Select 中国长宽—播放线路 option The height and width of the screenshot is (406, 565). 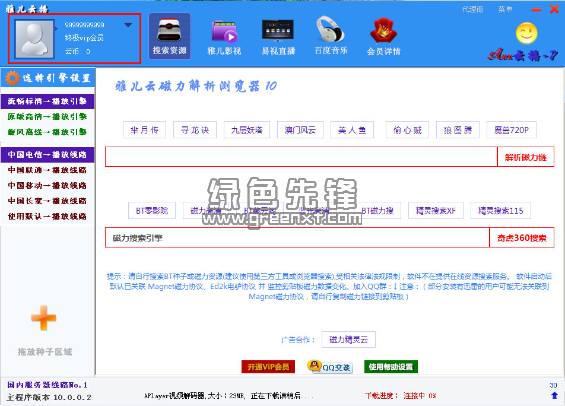[x=47, y=201]
